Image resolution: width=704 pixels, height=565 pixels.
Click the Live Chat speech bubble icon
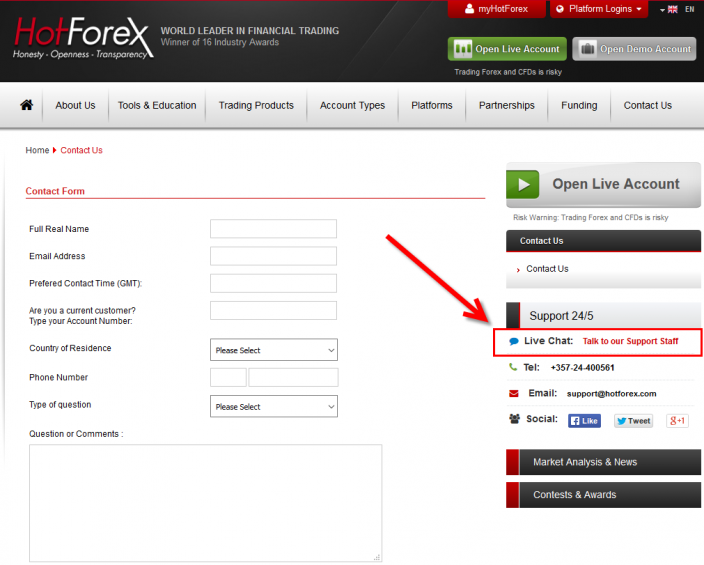514,342
